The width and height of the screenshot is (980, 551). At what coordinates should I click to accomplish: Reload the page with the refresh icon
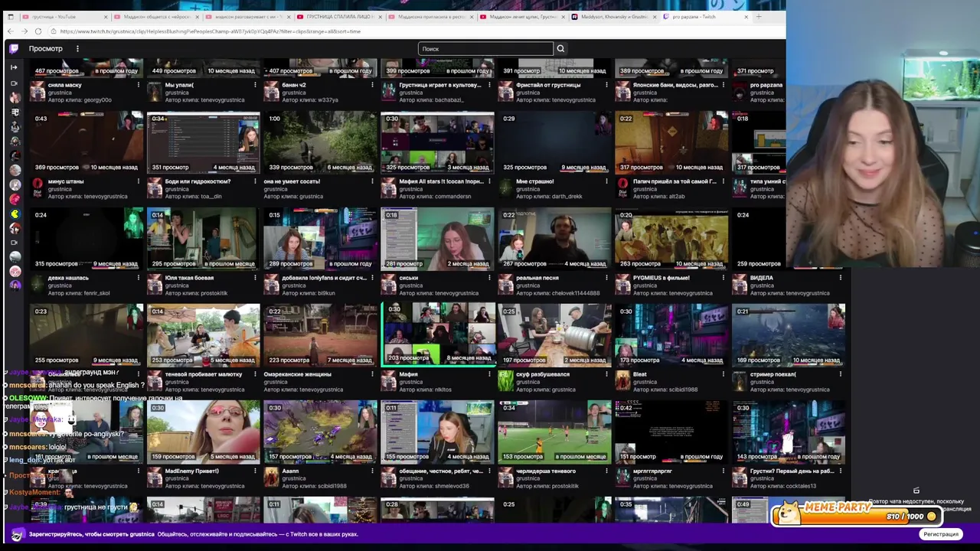coord(38,31)
